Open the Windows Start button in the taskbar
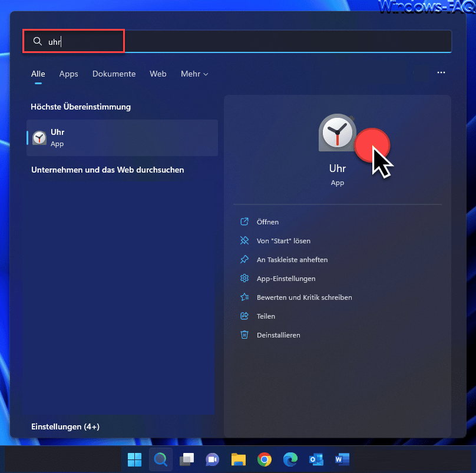This screenshot has height=473, width=476. 134,459
